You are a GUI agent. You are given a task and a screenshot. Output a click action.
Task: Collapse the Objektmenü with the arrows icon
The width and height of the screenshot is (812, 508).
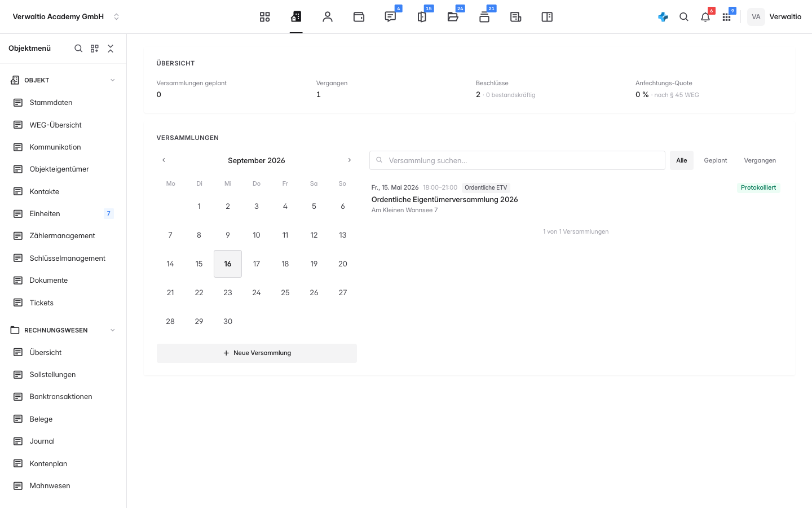point(111,49)
